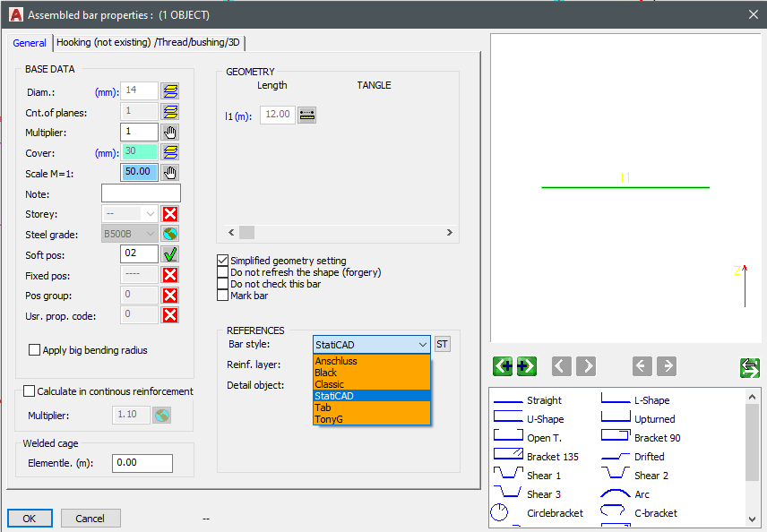767x532 pixels.
Task: Click the shape list scroll down arrow
Action: tap(753, 519)
